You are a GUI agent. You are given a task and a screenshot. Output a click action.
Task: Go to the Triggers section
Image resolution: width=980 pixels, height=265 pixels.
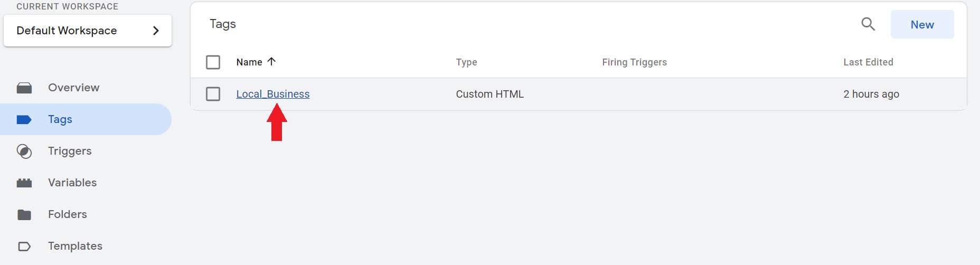coord(70,151)
